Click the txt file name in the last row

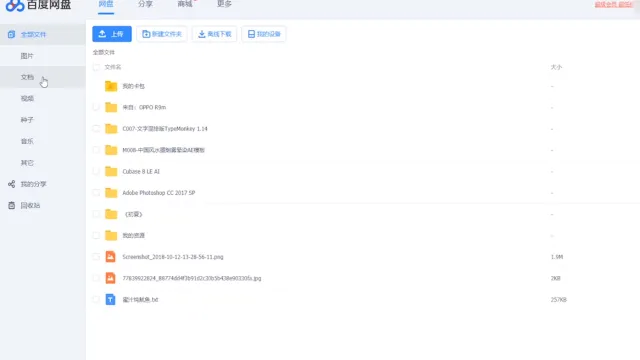[x=140, y=299]
